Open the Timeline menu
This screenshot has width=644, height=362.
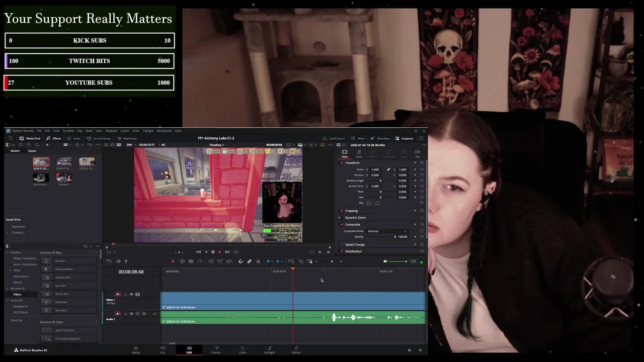coord(68,131)
